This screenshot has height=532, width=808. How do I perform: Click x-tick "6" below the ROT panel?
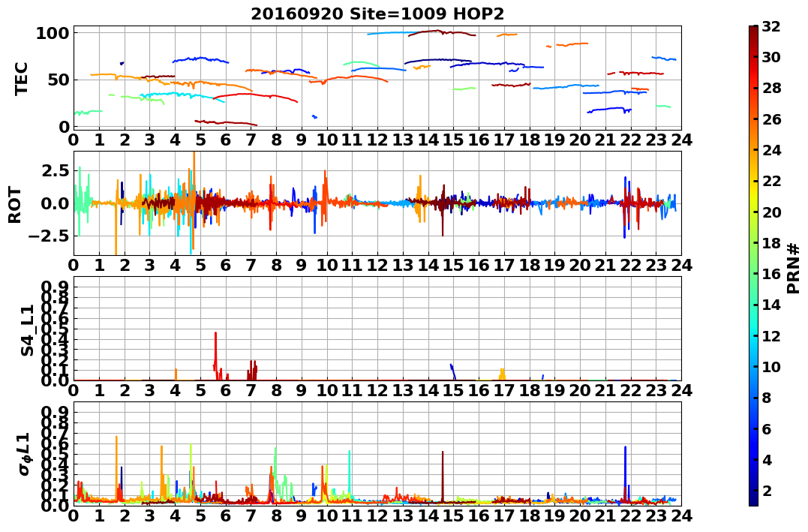click(x=226, y=265)
